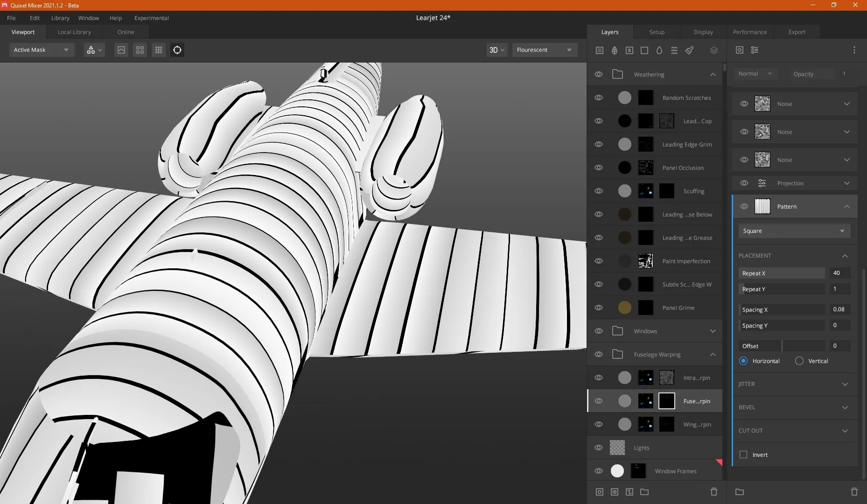The width and height of the screenshot is (867, 504).
Task: Open the Active Mask dropdown
Action: [x=42, y=50]
